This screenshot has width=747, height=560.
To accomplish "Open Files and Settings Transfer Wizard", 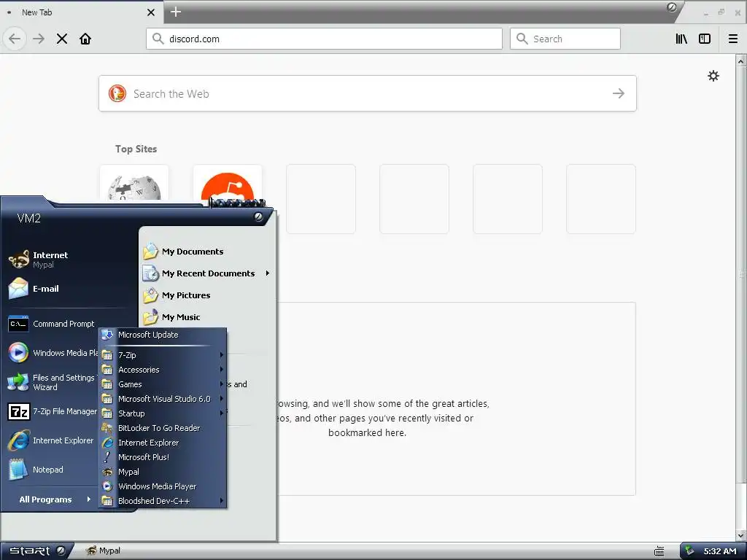I will (x=53, y=382).
